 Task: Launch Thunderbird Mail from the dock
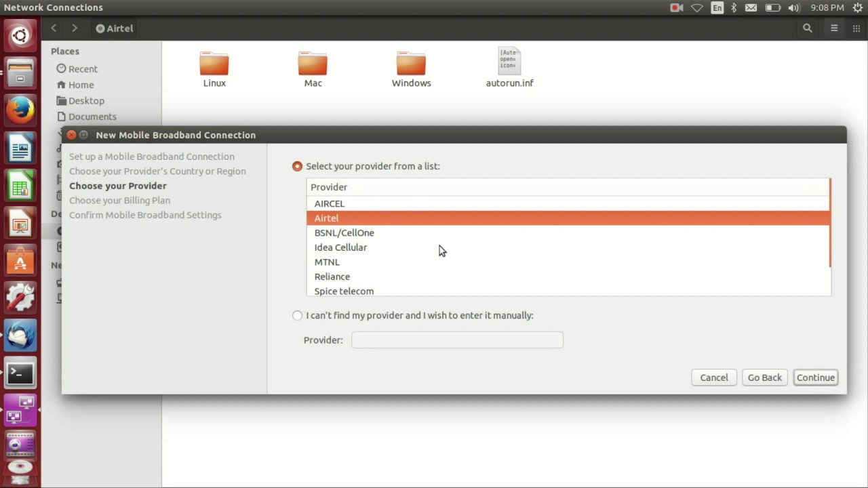tap(20, 335)
